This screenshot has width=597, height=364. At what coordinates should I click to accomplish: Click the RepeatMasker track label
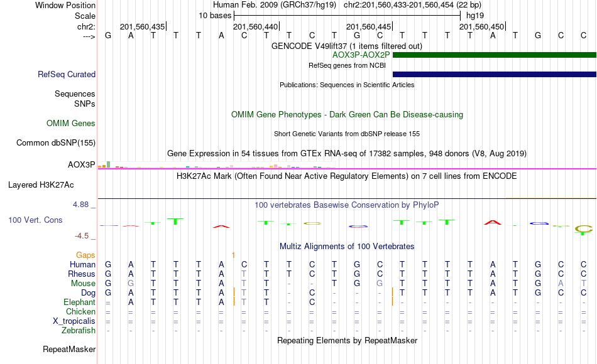(69, 349)
